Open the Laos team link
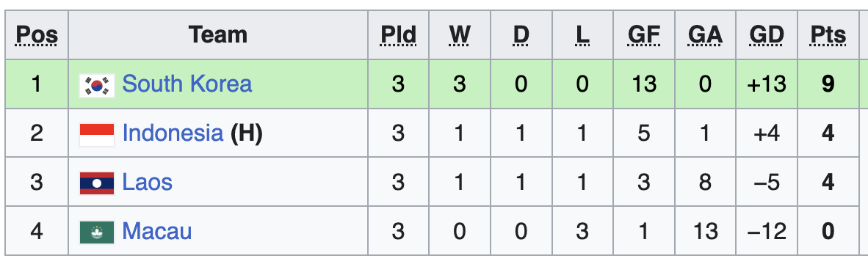The height and width of the screenshot is (264, 868). [148, 182]
